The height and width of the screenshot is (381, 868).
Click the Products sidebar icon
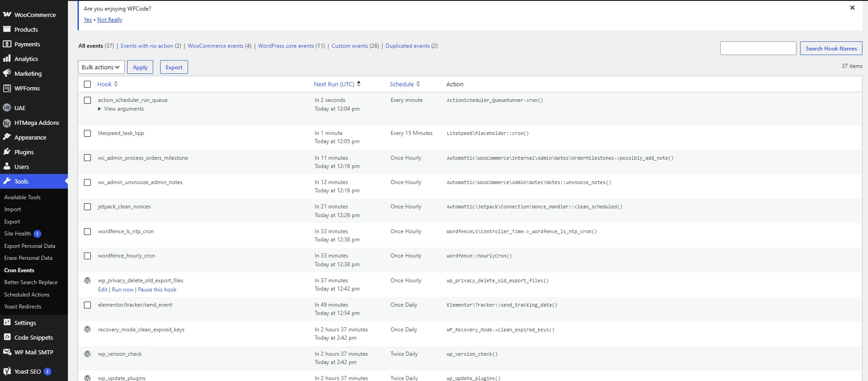click(x=7, y=29)
